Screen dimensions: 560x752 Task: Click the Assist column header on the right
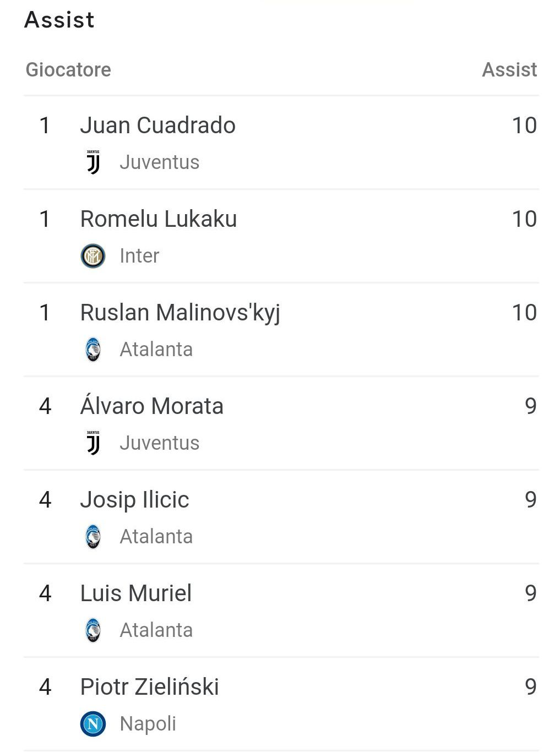[x=509, y=70]
